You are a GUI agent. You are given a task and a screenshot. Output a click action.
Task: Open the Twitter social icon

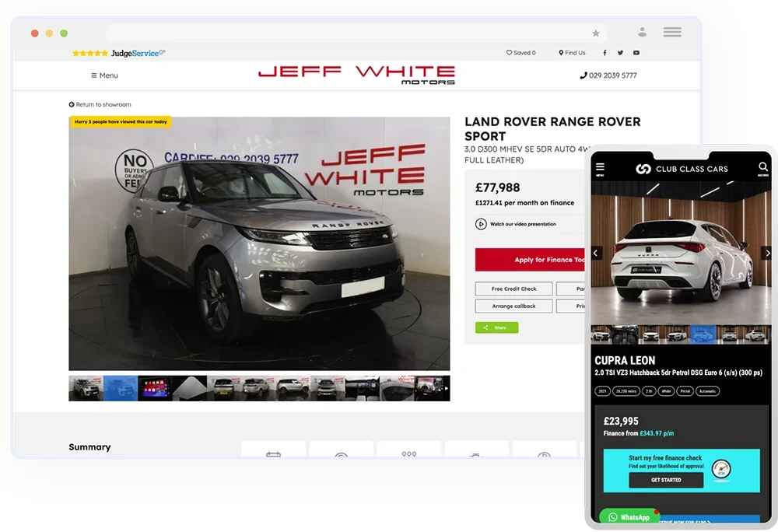tap(620, 53)
